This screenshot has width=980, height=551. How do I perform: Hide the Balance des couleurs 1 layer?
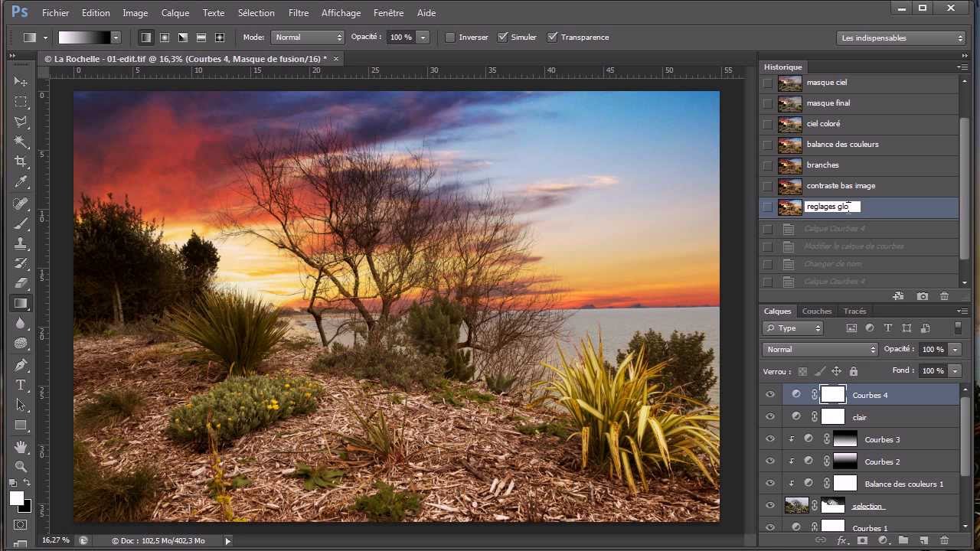[770, 484]
